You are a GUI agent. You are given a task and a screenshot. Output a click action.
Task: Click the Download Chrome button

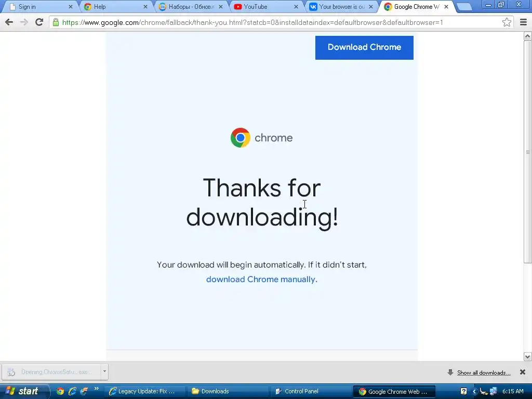tap(364, 47)
